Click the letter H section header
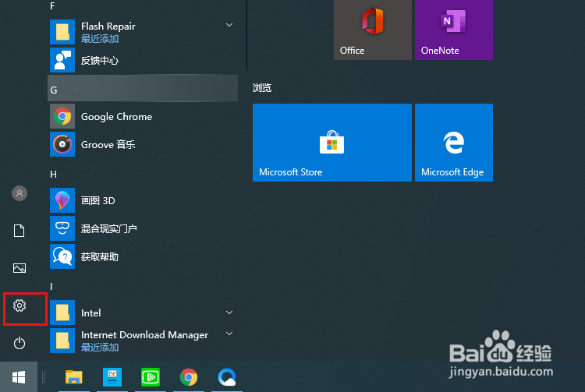 (53, 175)
